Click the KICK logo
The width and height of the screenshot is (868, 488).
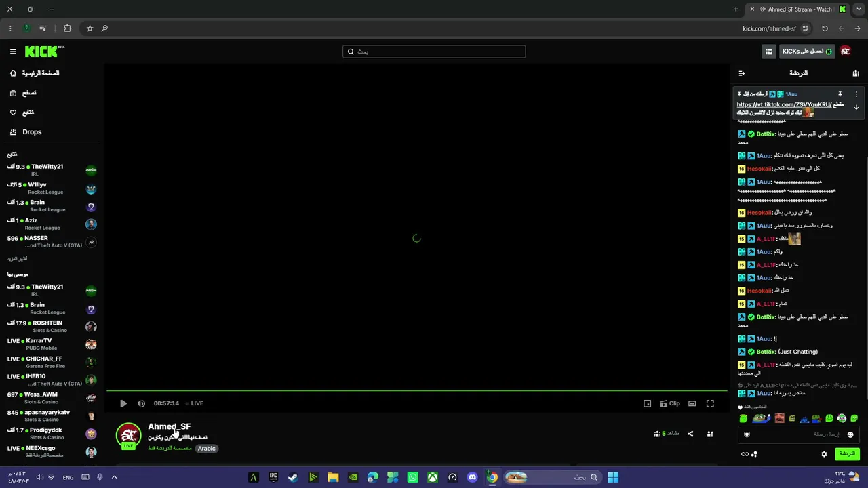[x=44, y=52]
